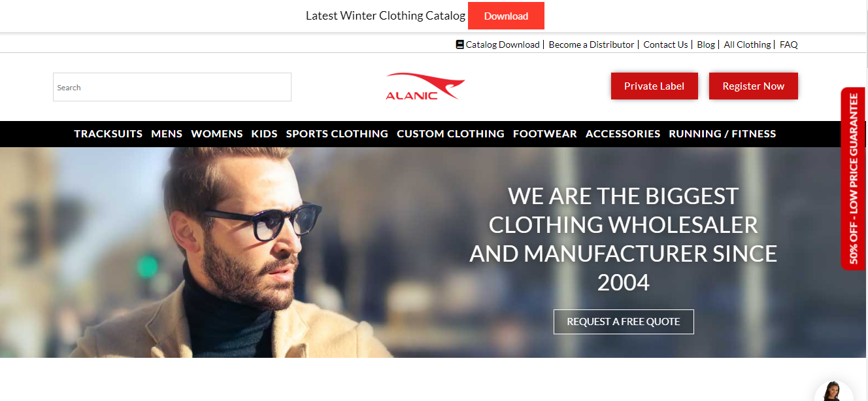Open the Sports Clothing menu
The image size is (868, 401).
click(337, 133)
